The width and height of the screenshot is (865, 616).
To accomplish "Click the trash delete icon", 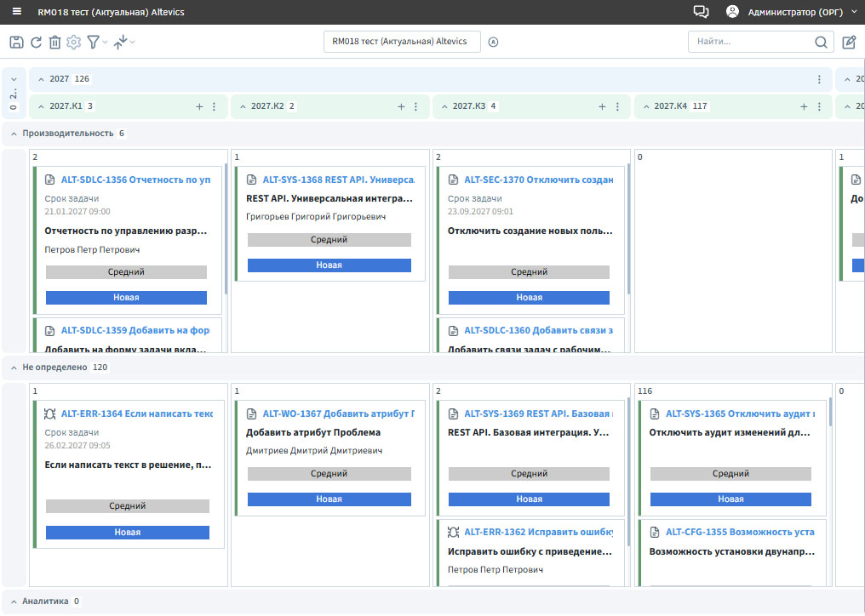I will pyautogui.click(x=54, y=42).
